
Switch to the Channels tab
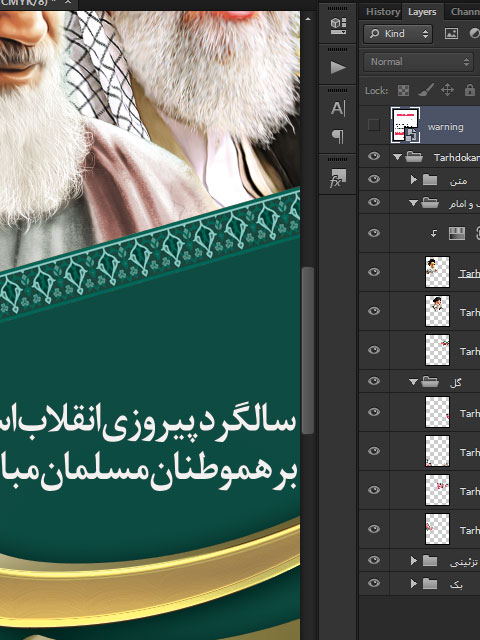465,12
